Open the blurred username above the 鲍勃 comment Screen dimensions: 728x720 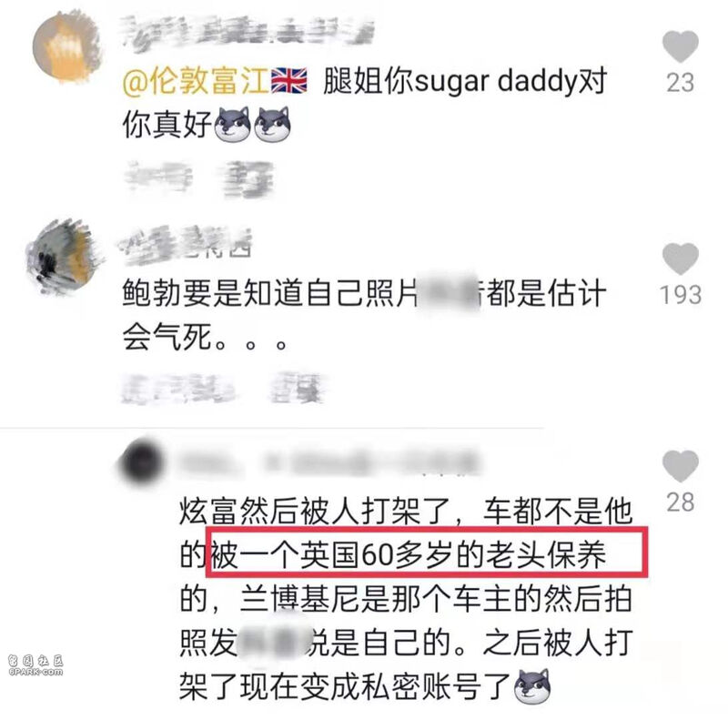(185, 244)
